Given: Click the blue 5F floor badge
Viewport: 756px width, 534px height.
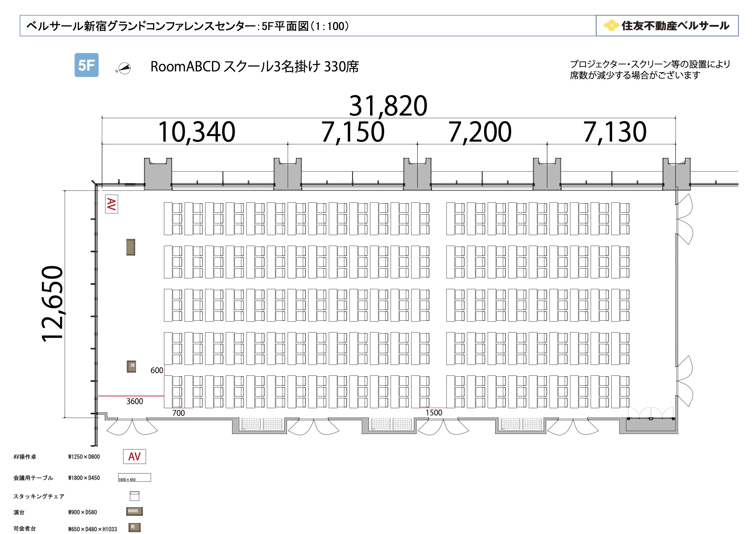Looking at the screenshot, I should [87, 65].
